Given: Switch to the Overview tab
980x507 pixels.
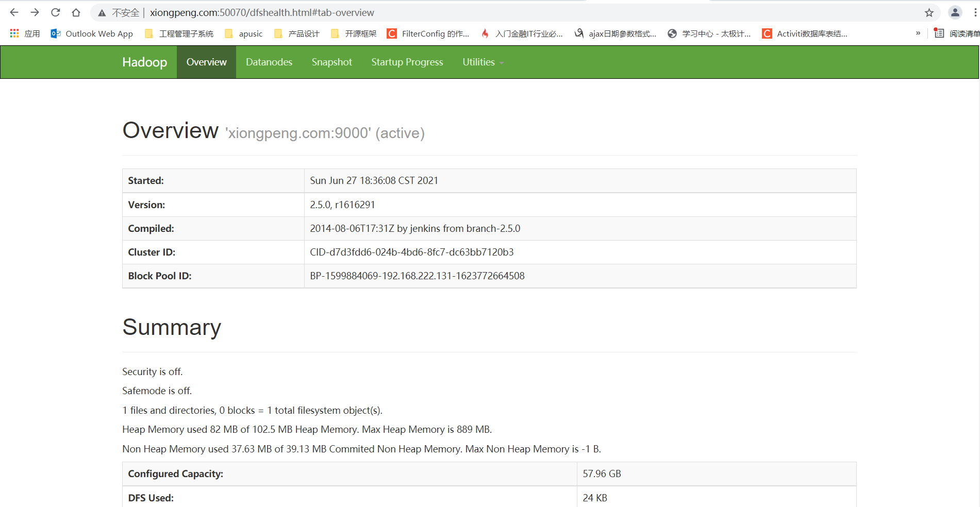Looking at the screenshot, I should (206, 62).
